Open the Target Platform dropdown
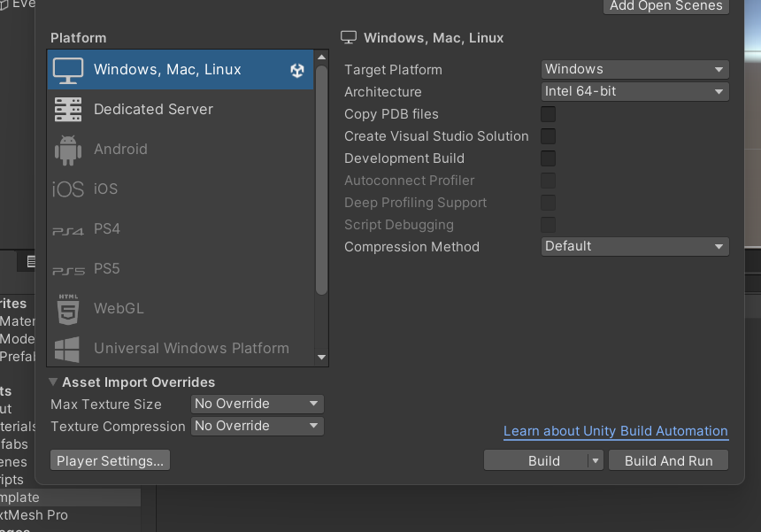This screenshot has height=532, width=761. click(x=634, y=69)
